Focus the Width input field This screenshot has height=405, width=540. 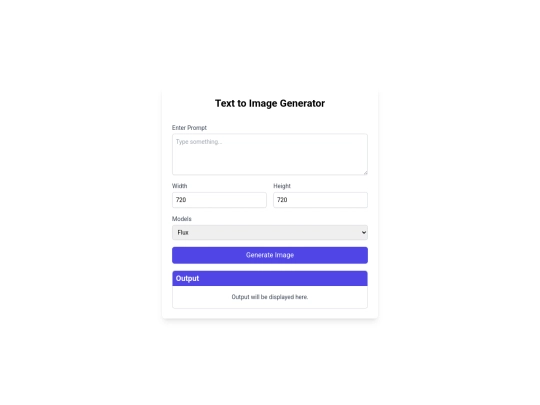(219, 200)
